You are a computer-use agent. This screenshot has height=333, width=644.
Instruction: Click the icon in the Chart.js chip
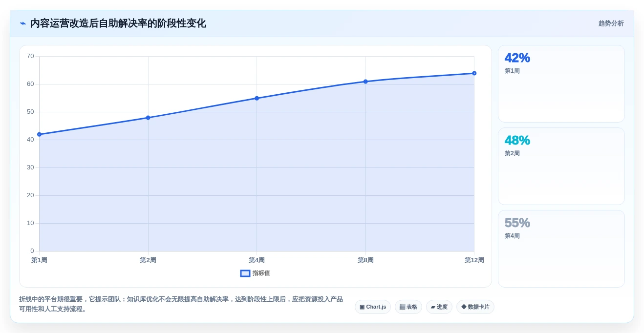coord(362,307)
